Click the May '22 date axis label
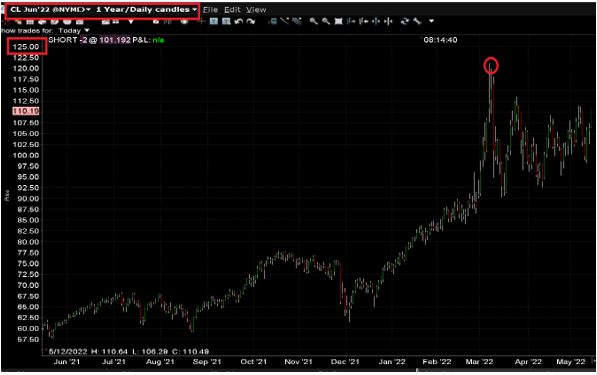This screenshot has width=597, height=375. click(x=571, y=362)
